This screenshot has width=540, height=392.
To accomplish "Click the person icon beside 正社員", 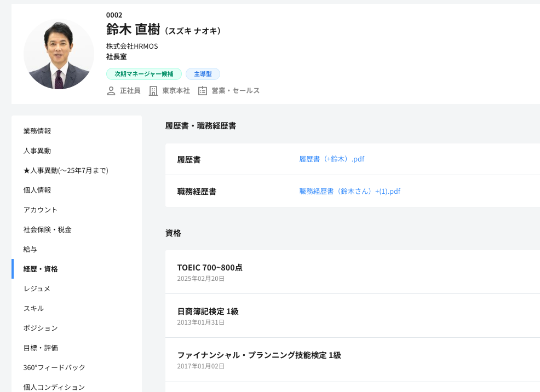I will tap(111, 91).
